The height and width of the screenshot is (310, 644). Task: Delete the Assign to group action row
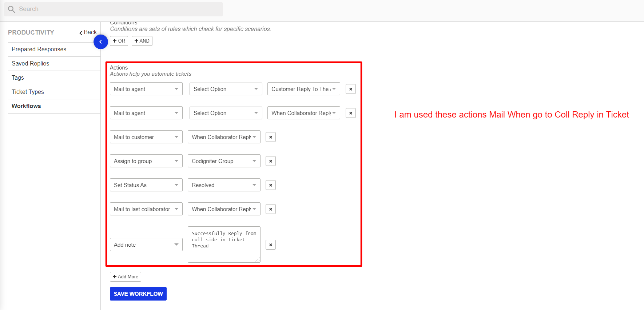point(270,161)
